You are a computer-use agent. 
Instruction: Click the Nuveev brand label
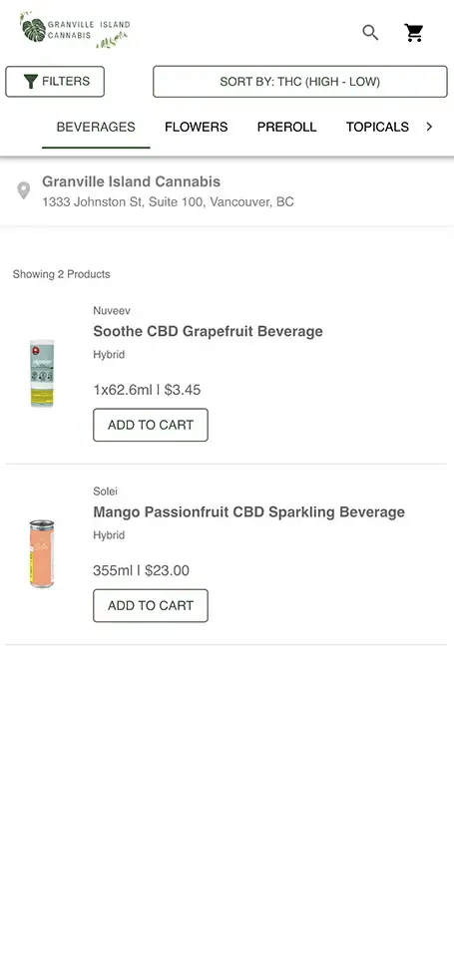112,311
